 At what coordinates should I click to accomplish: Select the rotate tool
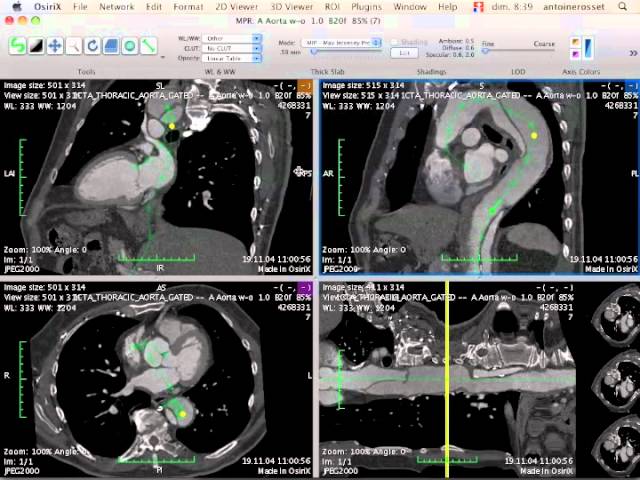(x=93, y=46)
